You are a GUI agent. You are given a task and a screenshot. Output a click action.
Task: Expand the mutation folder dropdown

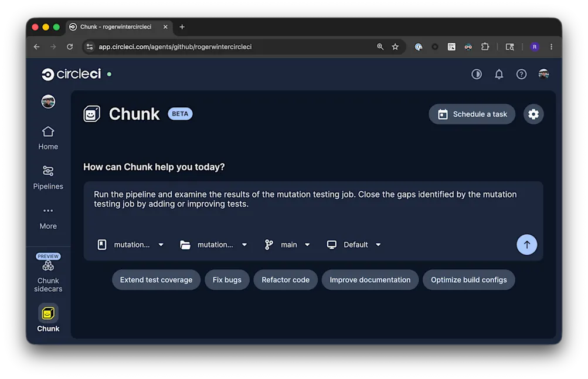[x=213, y=245]
